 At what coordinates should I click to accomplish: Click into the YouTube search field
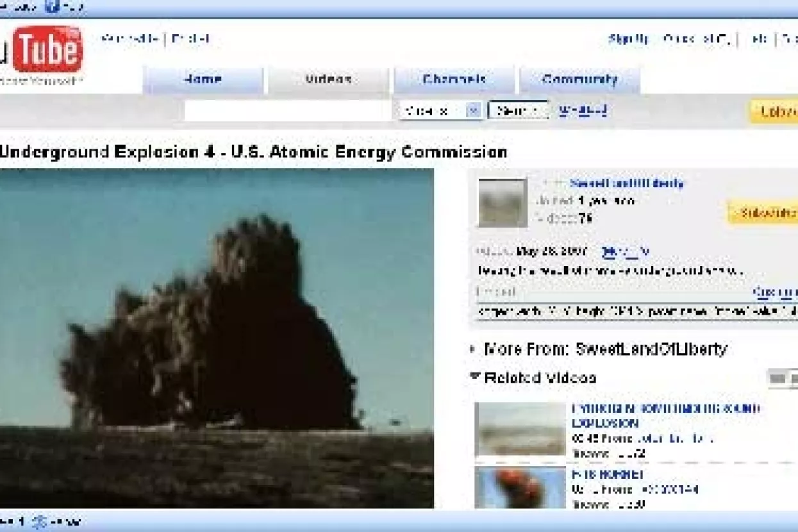click(287, 111)
